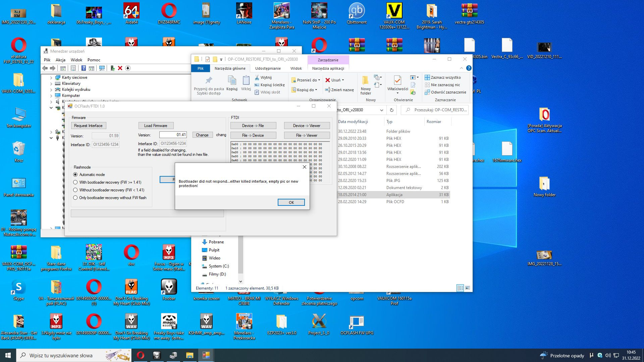Click Device -> File button

[x=253, y=125]
